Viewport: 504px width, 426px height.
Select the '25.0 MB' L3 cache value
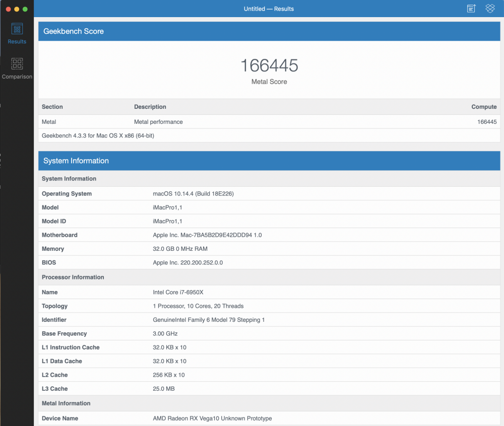pyautogui.click(x=164, y=389)
